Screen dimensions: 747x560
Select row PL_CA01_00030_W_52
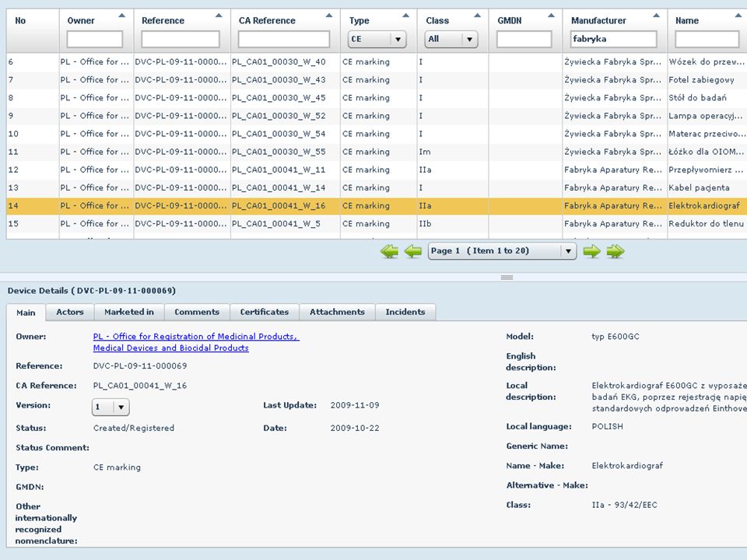[x=377, y=116]
